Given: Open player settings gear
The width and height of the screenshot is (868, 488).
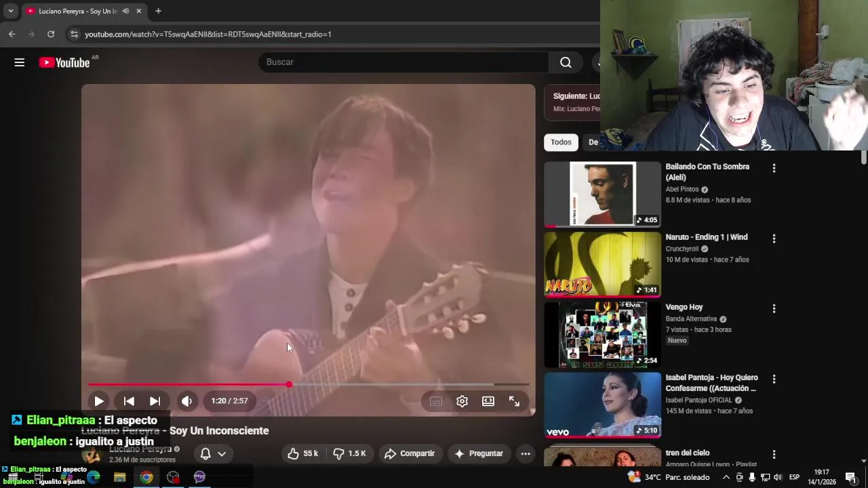Looking at the screenshot, I should (462, 401).
